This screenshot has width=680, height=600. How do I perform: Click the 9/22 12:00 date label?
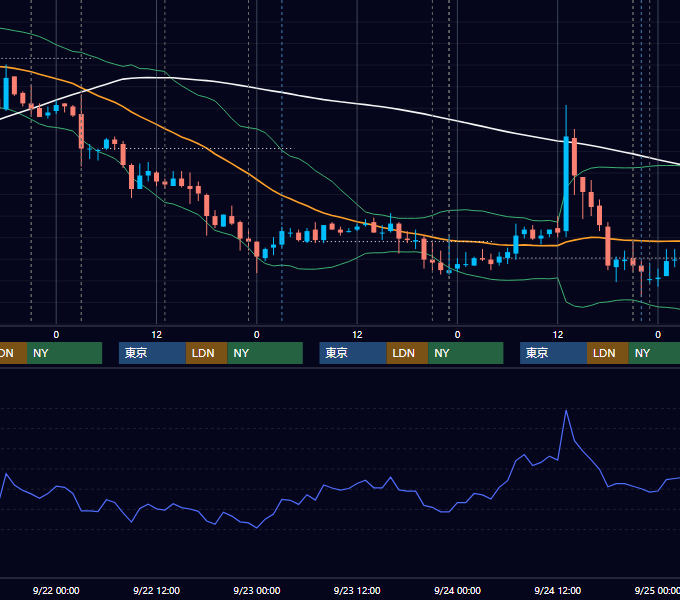click(x=156, y=590)
